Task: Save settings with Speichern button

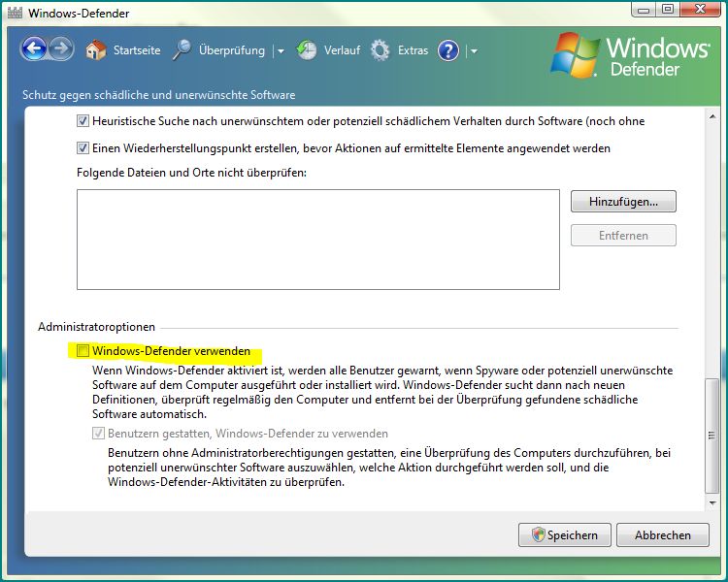Action: click(x=565, y=534)
